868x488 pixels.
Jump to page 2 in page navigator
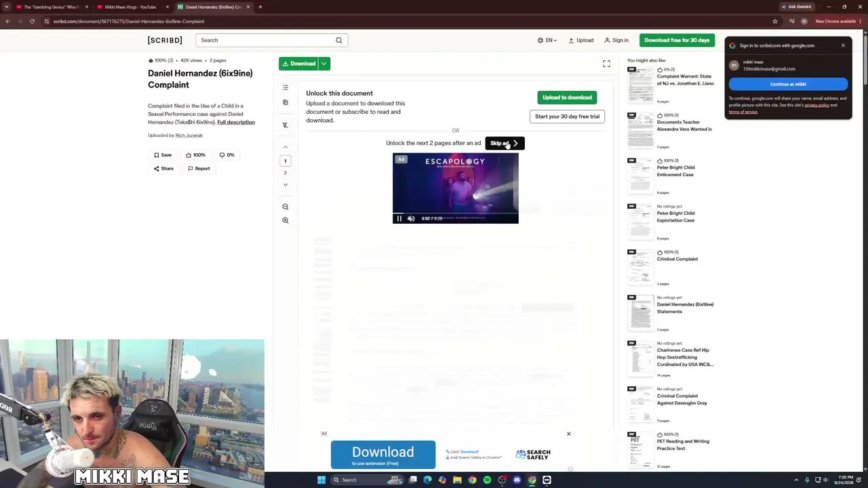pos(285,173)
